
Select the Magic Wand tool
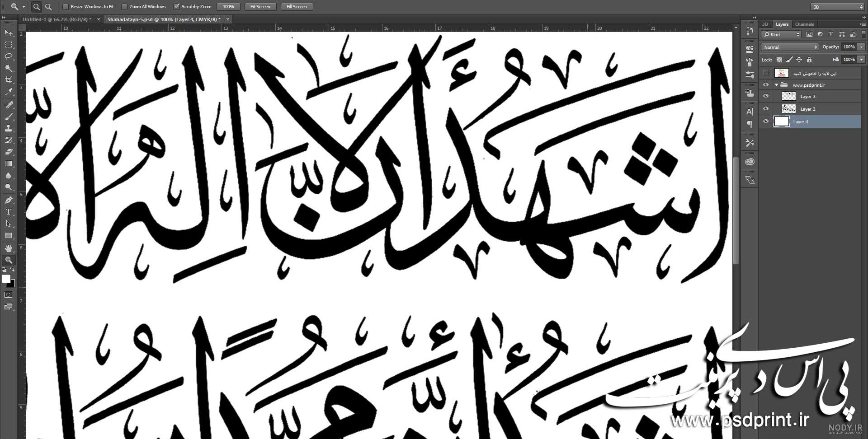point(9,68)
